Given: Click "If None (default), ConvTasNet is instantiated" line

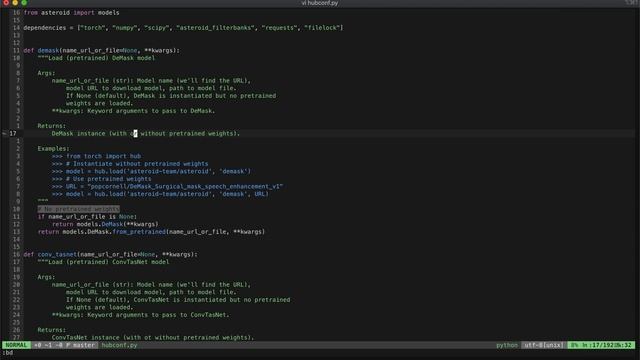Looking at the screenshot, I should pyautogui.click(x=178, y=300).
